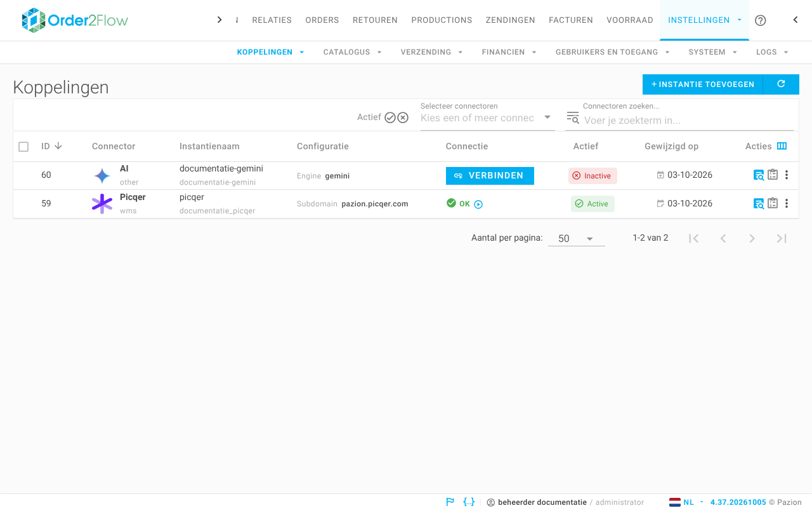
Task: Click the OK connection status for Picqer
Action: point(459,204)
